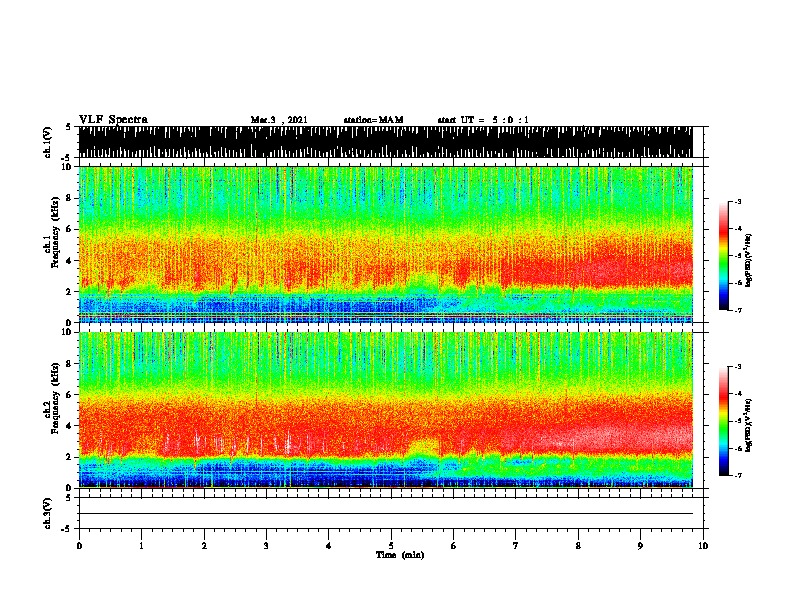The width and height of the screenshot is (792, 612).
Task: Click the "10" kHz tick on ch.1 spectrogram
Action: click(x=69, y=167)
